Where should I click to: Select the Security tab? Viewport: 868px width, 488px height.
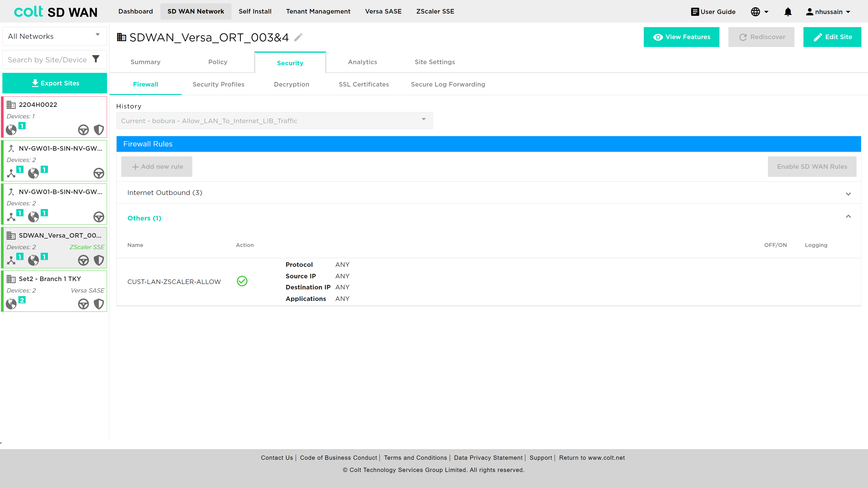(x=290, y=63)
